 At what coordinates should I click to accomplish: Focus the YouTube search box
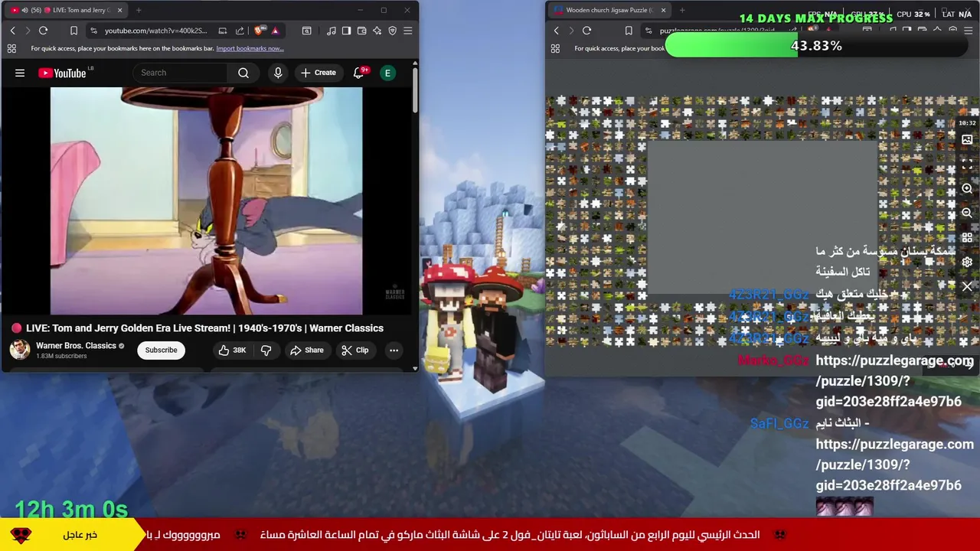pos(180,73)
